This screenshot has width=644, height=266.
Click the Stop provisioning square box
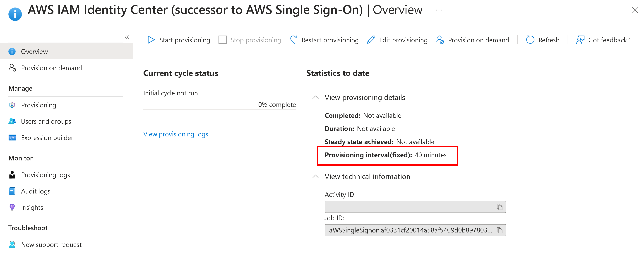point(222,40)
